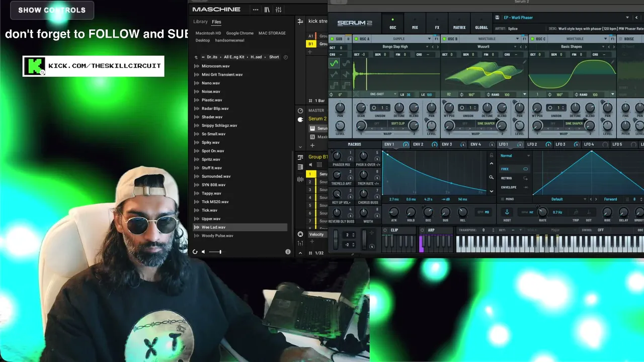Open OSC B WAVETABLE type dropdown

[517, 39]
